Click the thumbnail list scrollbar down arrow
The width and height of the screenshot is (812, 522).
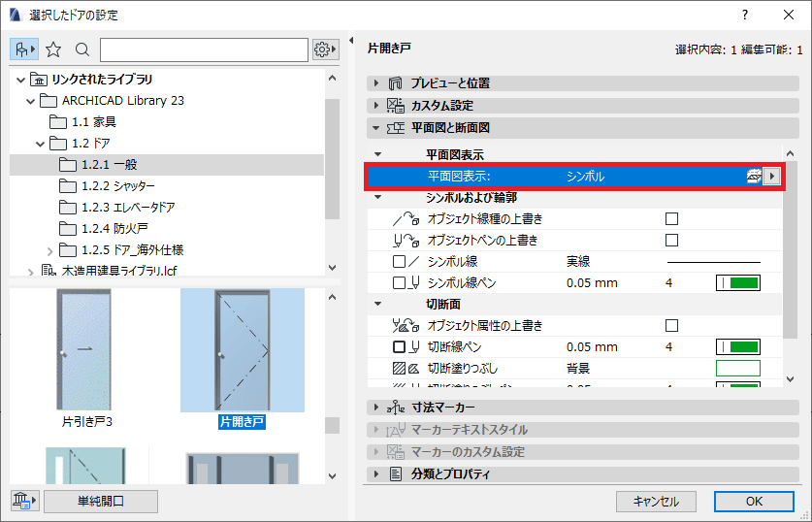click(333, 475)
